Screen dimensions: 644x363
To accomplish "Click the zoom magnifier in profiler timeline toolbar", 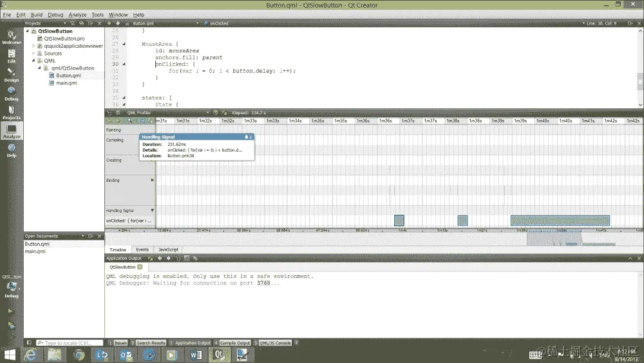I will [x=130, y=121].
